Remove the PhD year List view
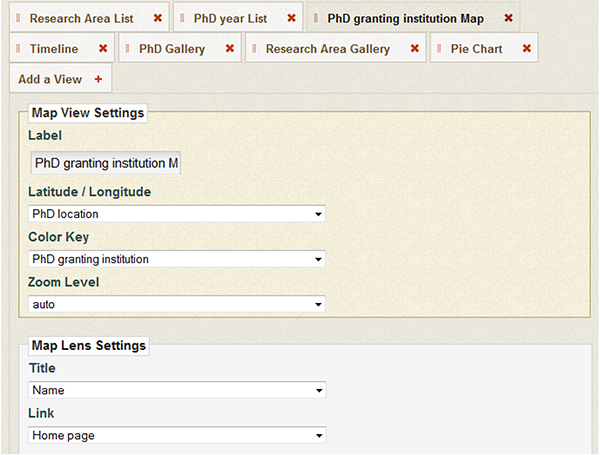 pos(291,19)
